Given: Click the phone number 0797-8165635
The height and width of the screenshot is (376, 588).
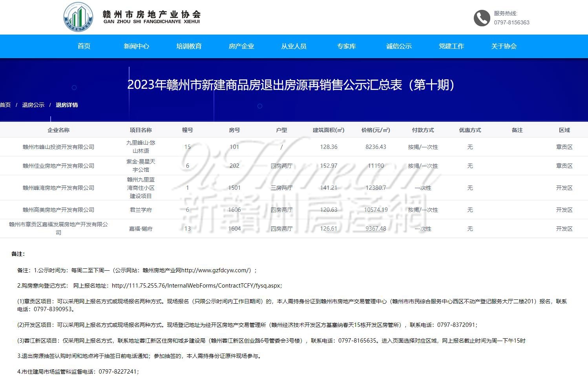Looking at the screenshot, I should pos(357,341).
